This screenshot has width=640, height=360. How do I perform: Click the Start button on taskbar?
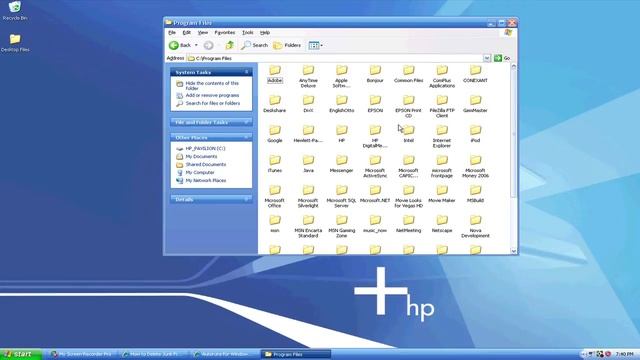(x=20, y=354)
